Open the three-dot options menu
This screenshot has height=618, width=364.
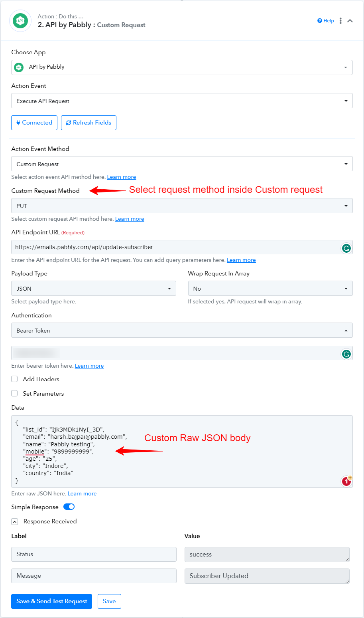click(340, 21)
